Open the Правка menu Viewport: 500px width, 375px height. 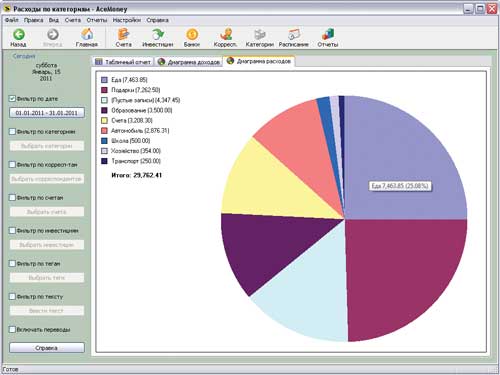(x=34, y=20)
